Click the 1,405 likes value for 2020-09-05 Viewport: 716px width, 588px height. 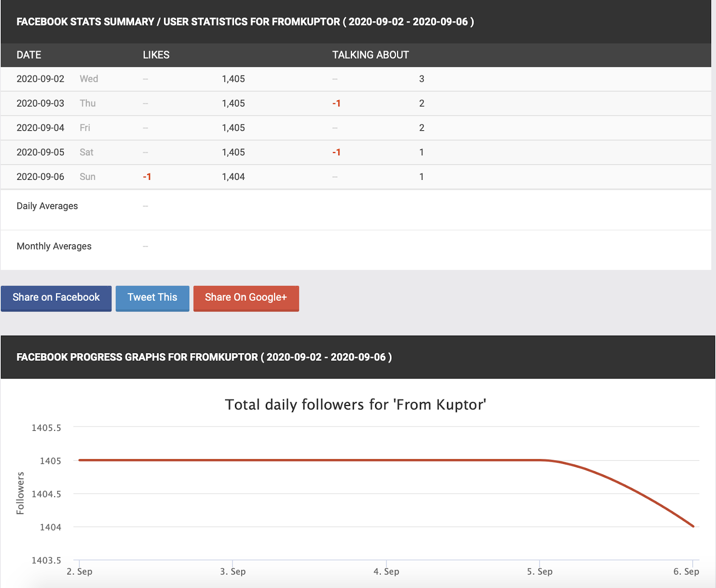pos(234,152)
